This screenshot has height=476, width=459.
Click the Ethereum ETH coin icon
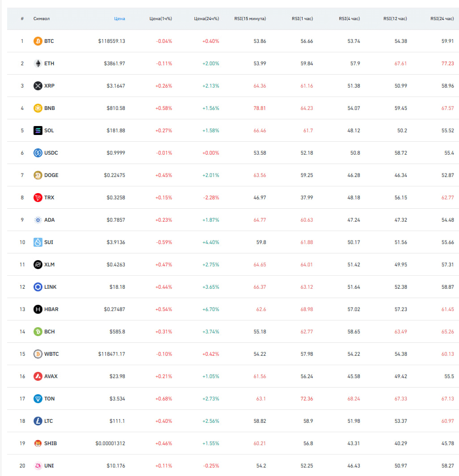[38, 63]
